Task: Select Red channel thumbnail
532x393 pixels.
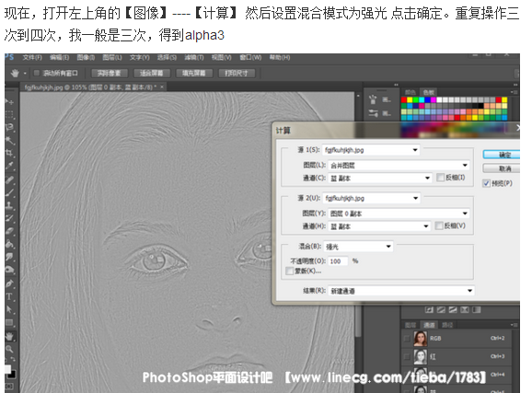Action: 420,357
